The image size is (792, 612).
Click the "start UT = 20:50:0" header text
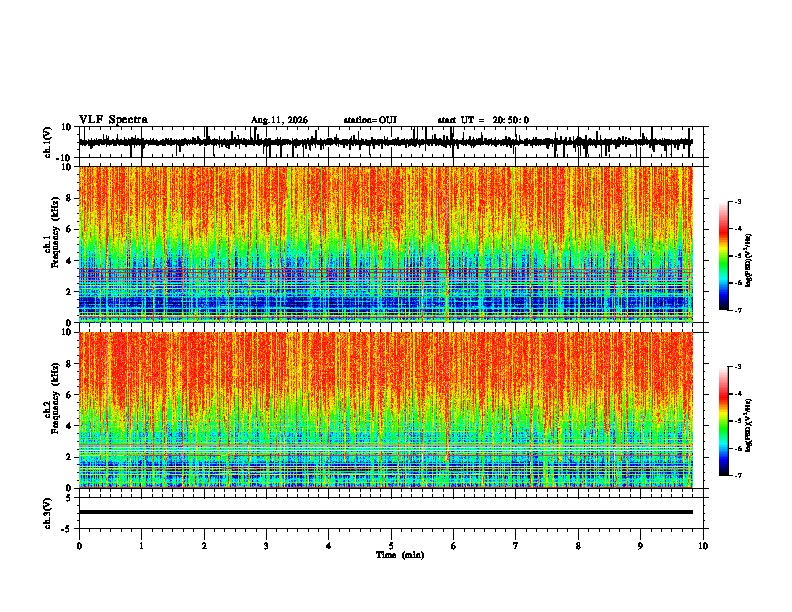[x=483, y=120]
